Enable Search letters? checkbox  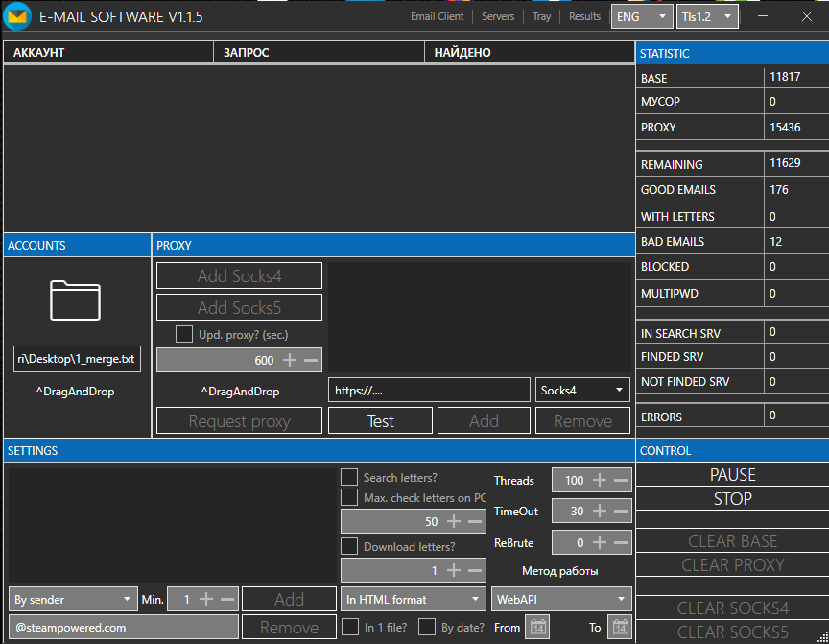[x=349, y=477]
